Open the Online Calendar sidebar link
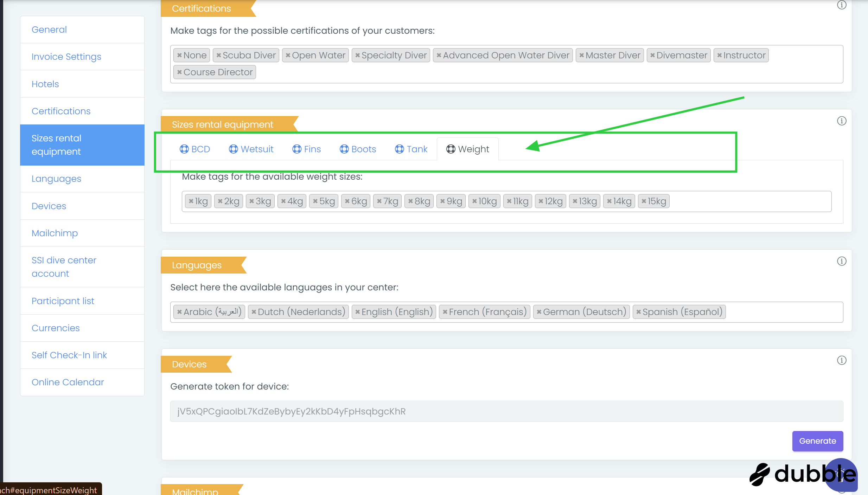Image resolution: width=868 pixels, height=495 pixels. pos(68,382)
